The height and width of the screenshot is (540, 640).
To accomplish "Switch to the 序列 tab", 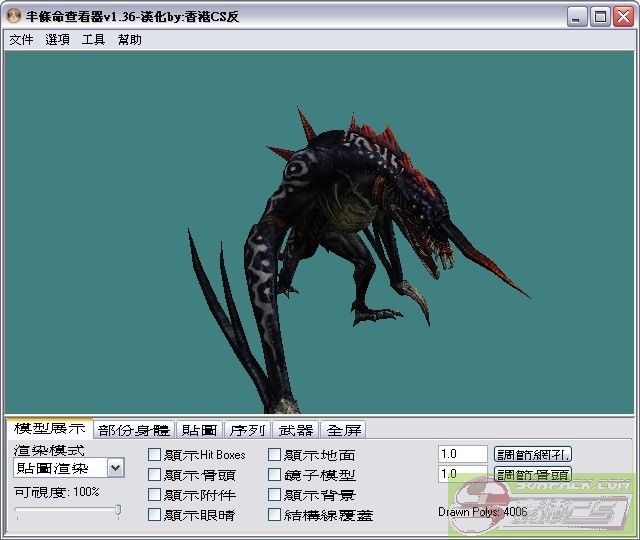I will [x=247, y=430].
